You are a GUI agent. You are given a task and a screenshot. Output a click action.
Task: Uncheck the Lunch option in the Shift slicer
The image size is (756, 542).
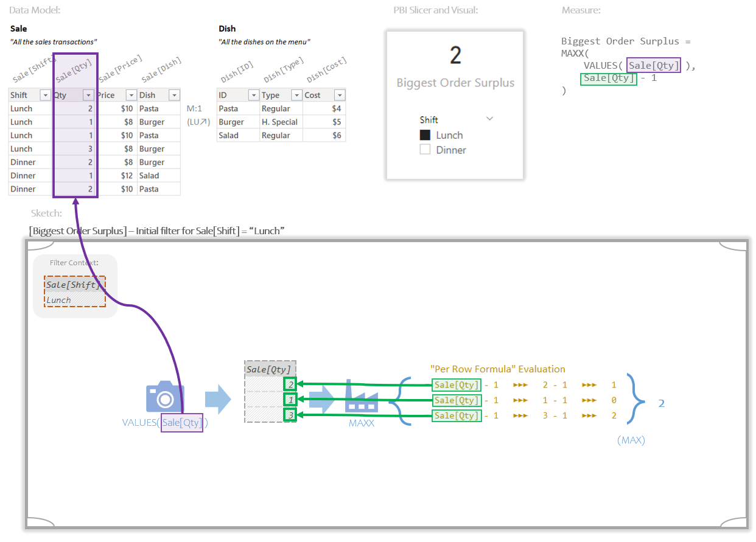[x=425, y=134]
